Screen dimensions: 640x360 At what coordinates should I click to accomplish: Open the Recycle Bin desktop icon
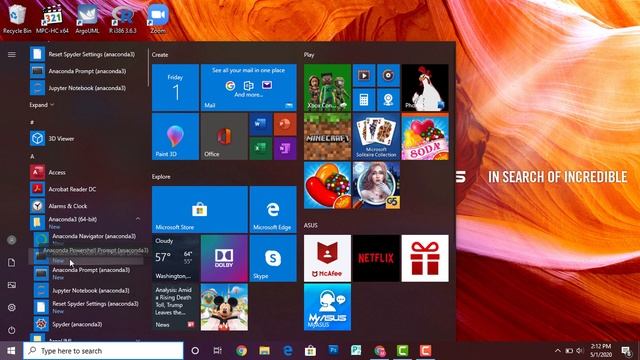tap(17, 19)
